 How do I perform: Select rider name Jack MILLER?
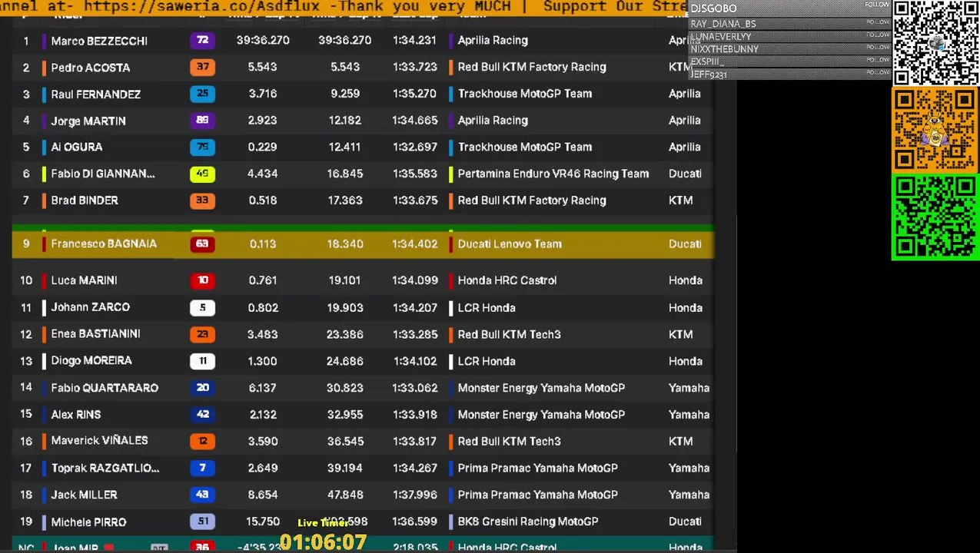85,495
